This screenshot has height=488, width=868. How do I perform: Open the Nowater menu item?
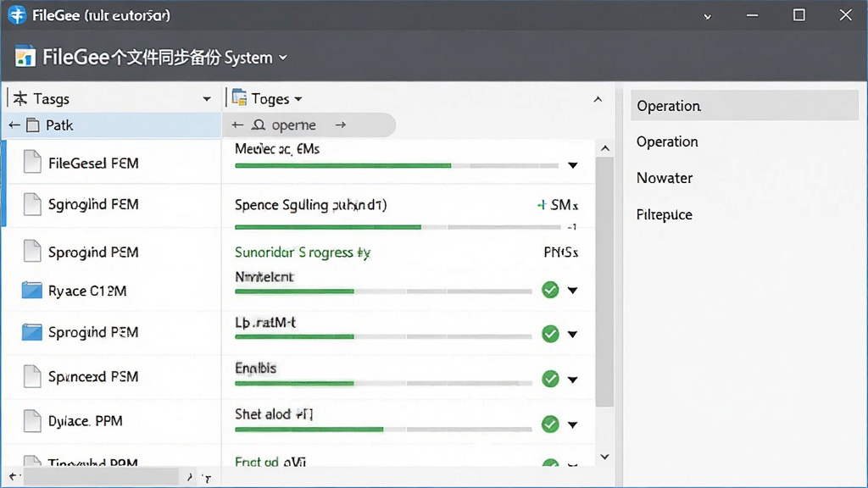pyautogui.click(x=665, y=178)
